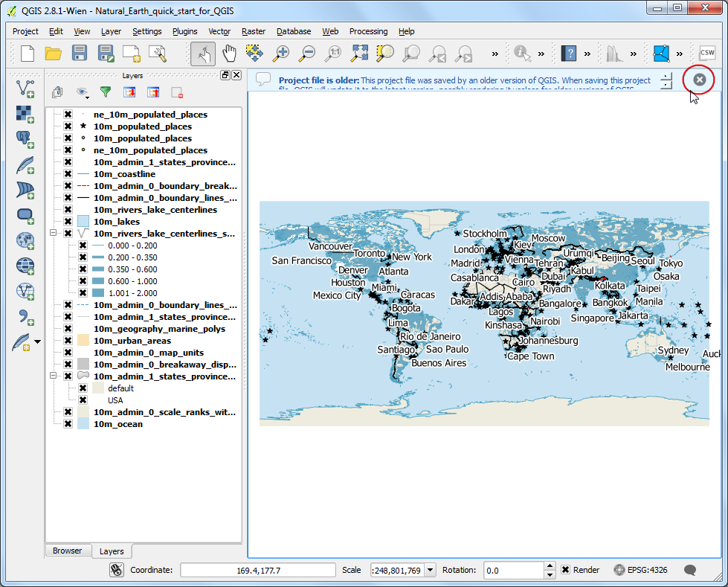Select the Identify Features tool
The width and height of the screenshot is (728, 587).
[x=522, y=54]
